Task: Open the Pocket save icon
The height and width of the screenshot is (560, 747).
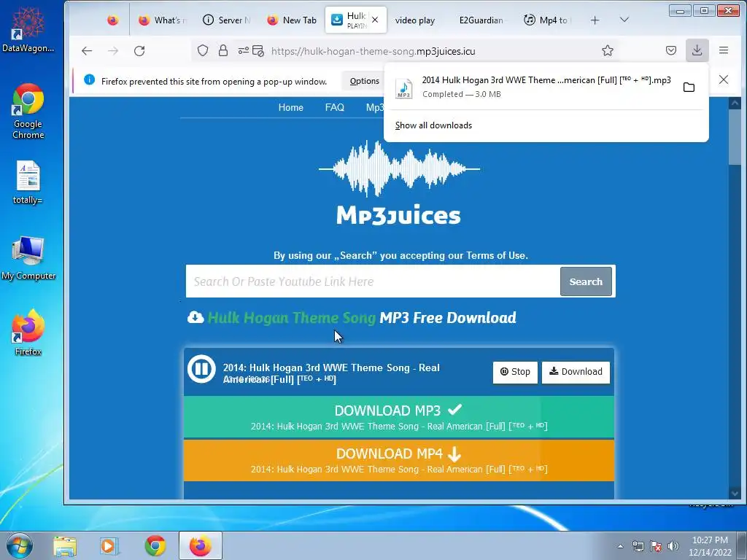Action: [671, 50]
